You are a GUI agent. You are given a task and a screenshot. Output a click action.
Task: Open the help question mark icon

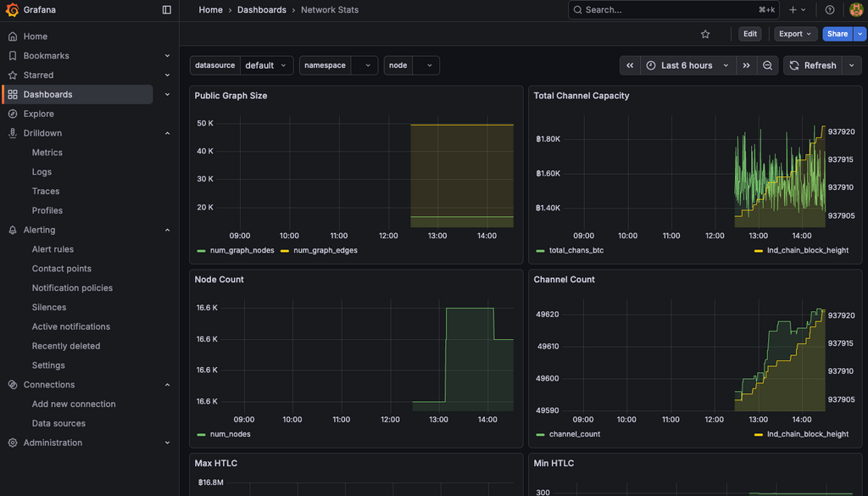[x=830, y=10]
